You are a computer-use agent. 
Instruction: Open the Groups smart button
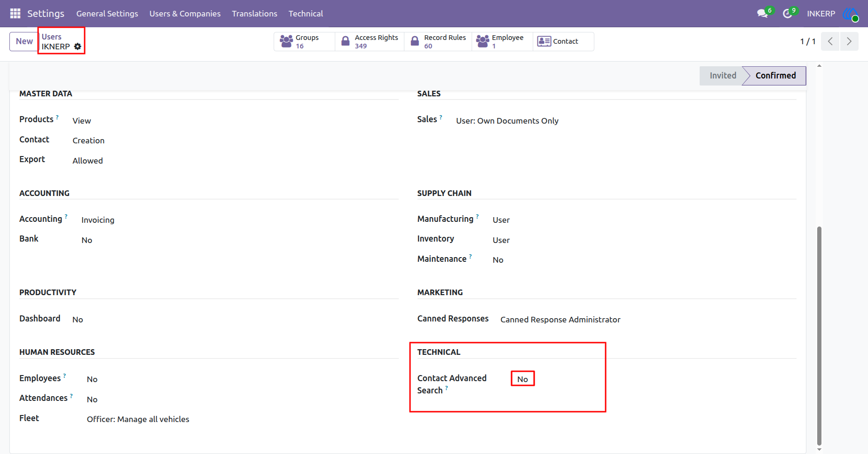(304, 41)
